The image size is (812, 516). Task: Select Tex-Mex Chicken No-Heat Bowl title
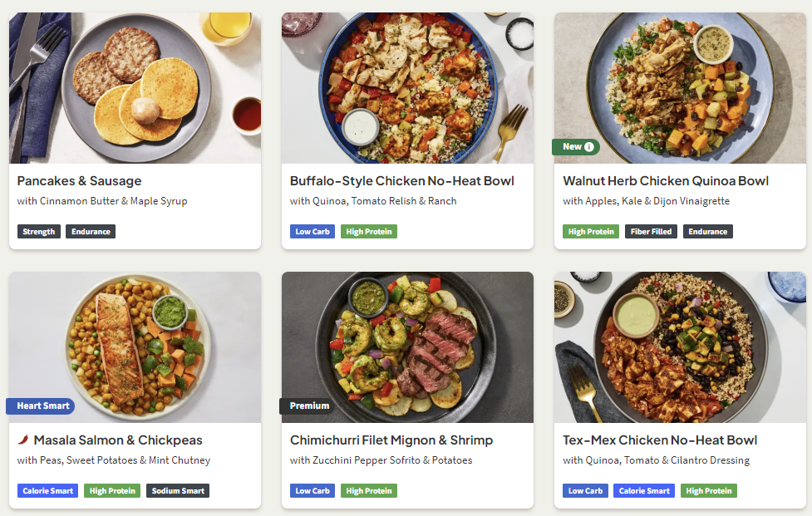[660, 440]
